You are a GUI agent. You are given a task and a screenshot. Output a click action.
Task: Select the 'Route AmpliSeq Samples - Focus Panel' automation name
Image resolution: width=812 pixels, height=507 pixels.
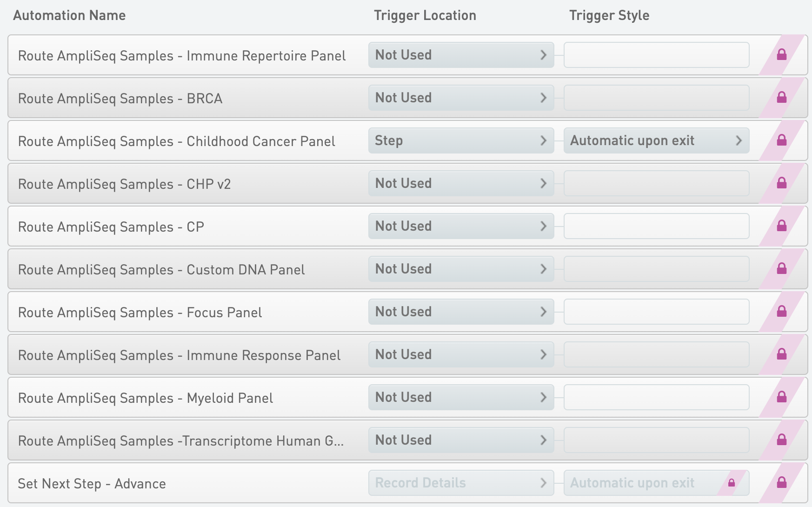140,313
